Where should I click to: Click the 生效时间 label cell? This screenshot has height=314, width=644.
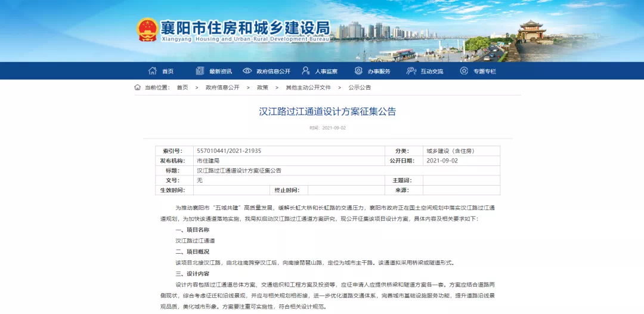pos(174,190)
